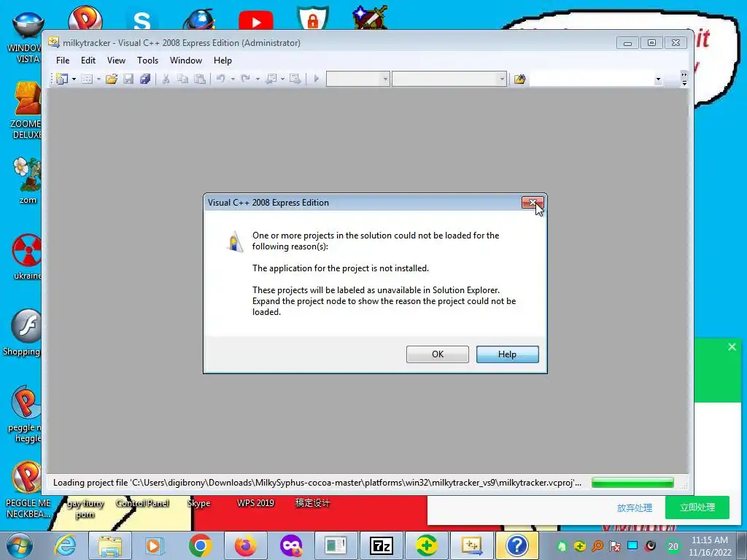Click the purple mask taskbar icon
Viewport: 747px width, 560px height.
click(290, 545)
